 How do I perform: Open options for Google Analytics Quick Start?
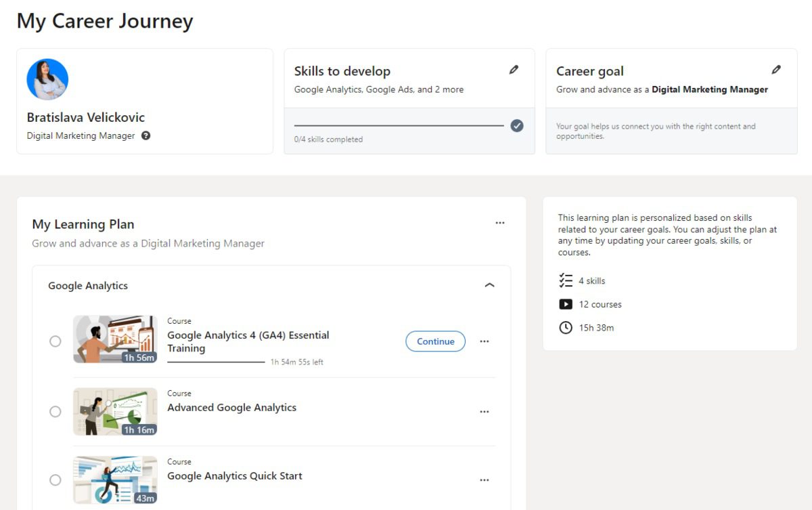(484, 480)
